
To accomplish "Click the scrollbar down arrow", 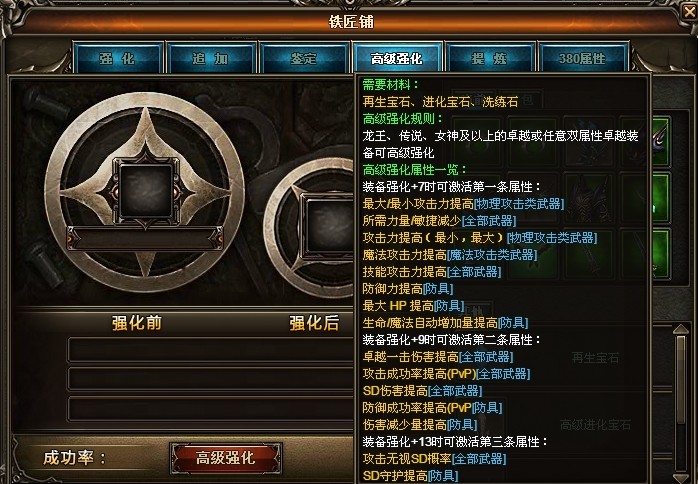I will pyautogui.click(x=681, y=477).
